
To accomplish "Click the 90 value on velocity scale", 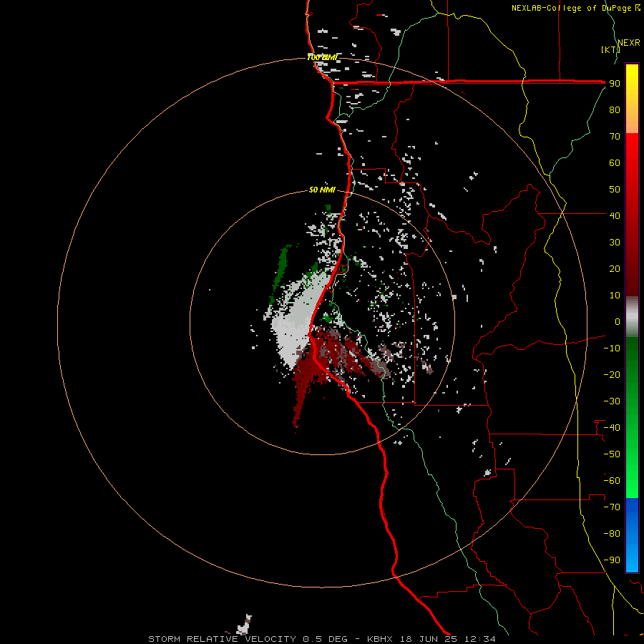I will pyautogui.click(x=615, y=84).
